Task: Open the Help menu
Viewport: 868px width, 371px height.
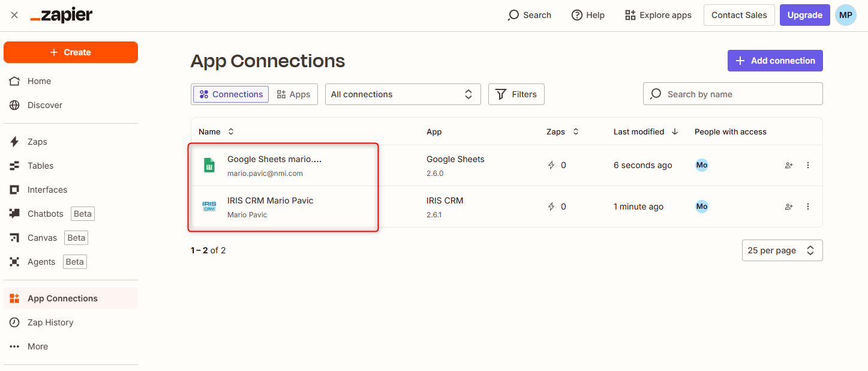Action: coord(588,15)
